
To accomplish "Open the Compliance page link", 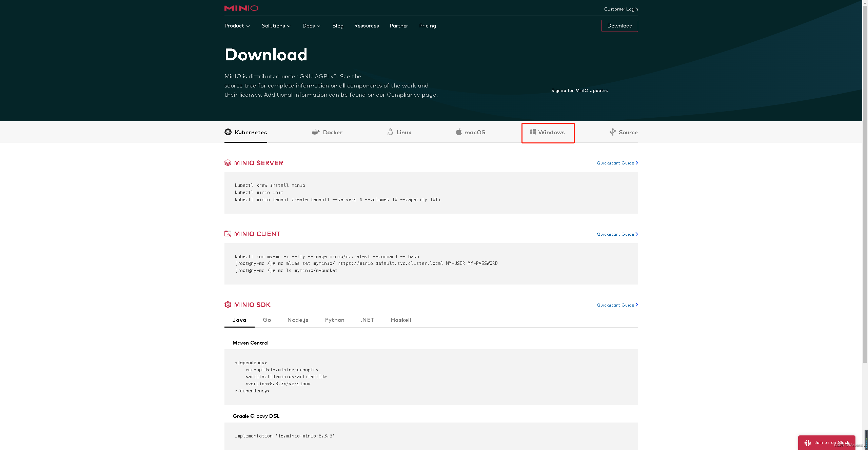I will (x=411, y=95).
